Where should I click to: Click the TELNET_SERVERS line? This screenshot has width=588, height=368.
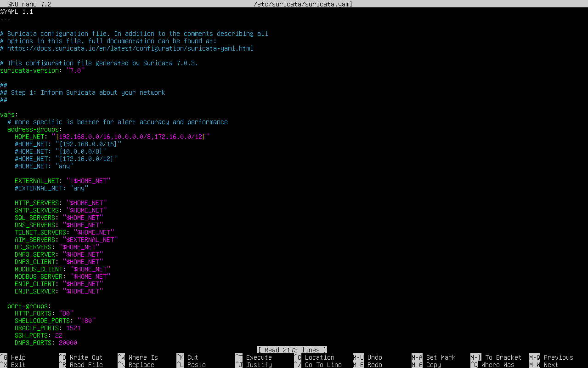(64, 232)
